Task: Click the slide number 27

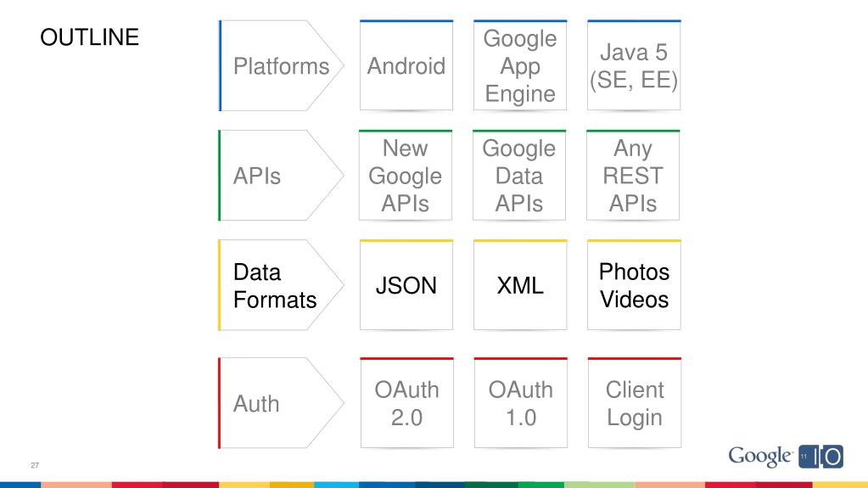Action: 36,465
